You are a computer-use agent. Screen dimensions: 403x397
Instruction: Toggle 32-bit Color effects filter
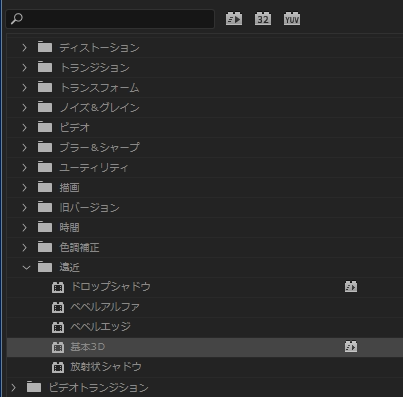coord(263,19)
